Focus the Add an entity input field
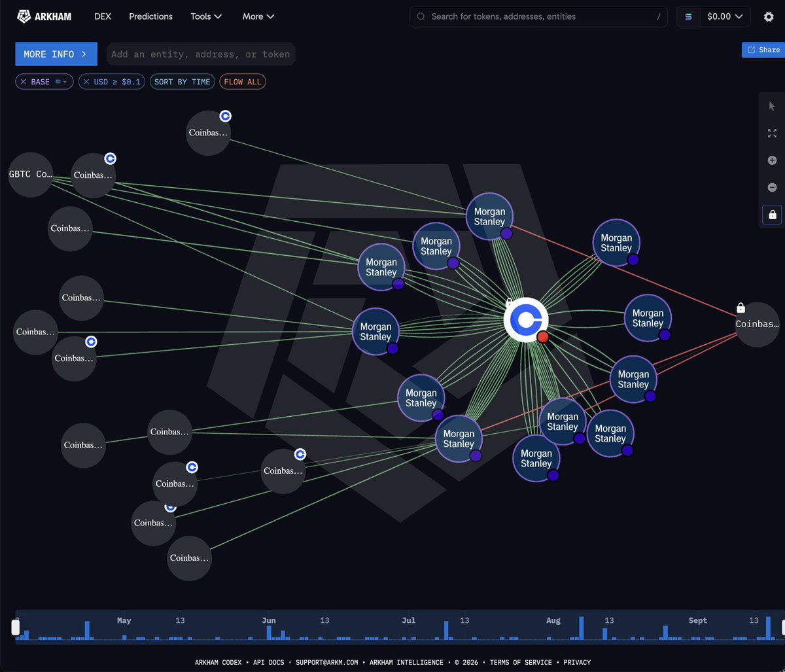Image resolution: width=785 pixels, height=672 pixels. [200, 54]
